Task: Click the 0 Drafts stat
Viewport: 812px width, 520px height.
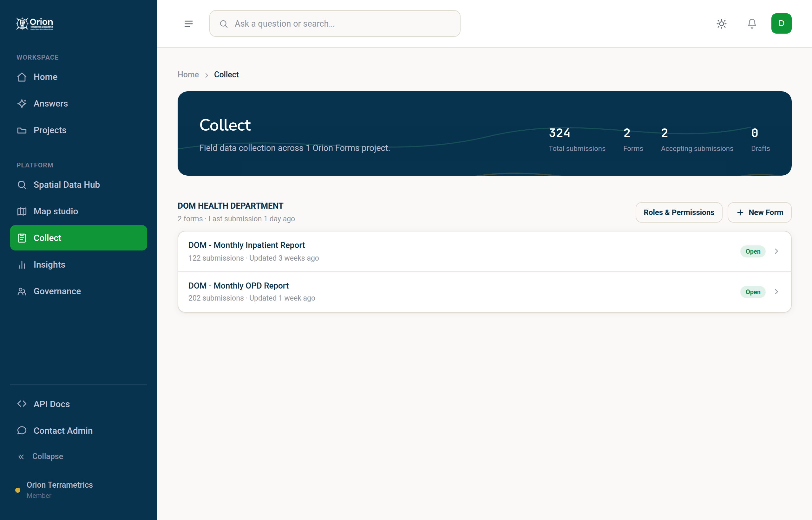Action: pyautogui.click(x=760, y=140)
